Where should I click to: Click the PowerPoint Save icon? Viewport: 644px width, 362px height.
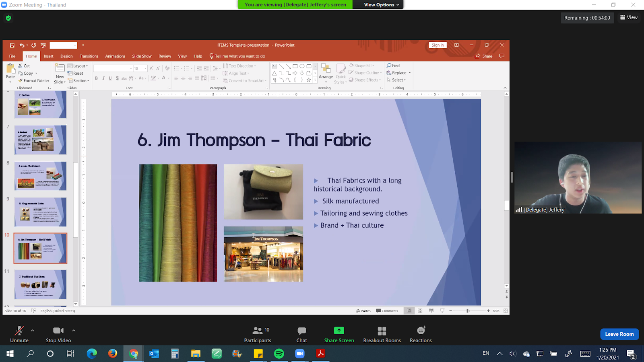coord(12,45)
